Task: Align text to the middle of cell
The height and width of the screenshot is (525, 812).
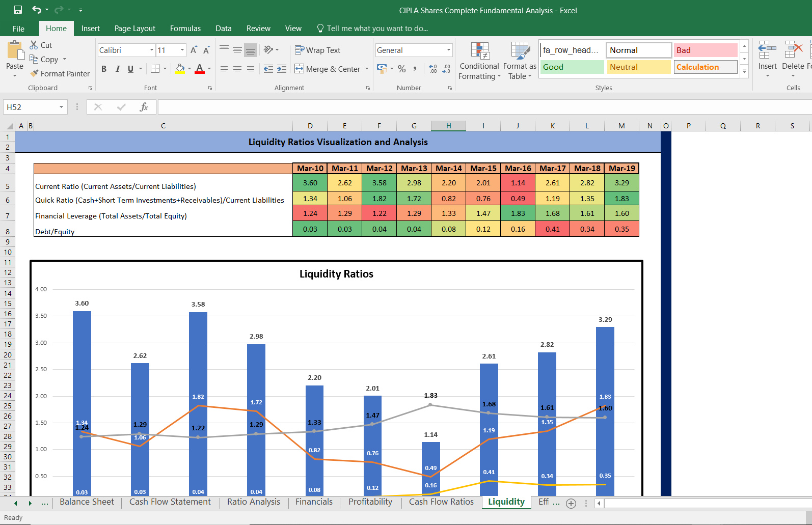Action: click(237, 50)
